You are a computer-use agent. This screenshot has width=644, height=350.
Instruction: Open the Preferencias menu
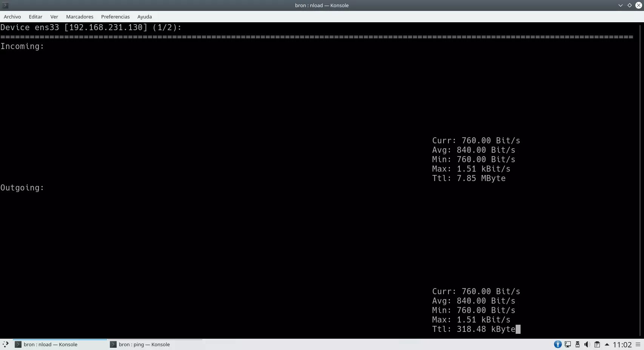tap(115, 17)
